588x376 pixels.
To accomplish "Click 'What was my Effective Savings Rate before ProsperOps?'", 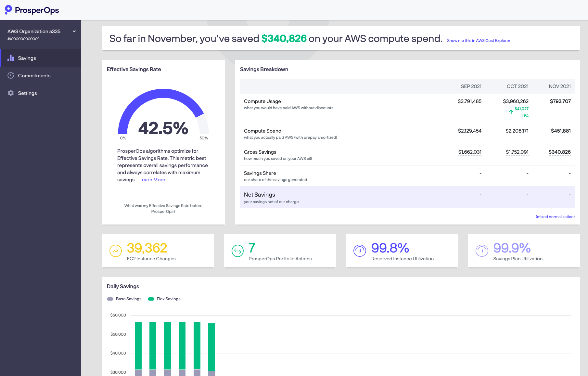I will [163, 208].
